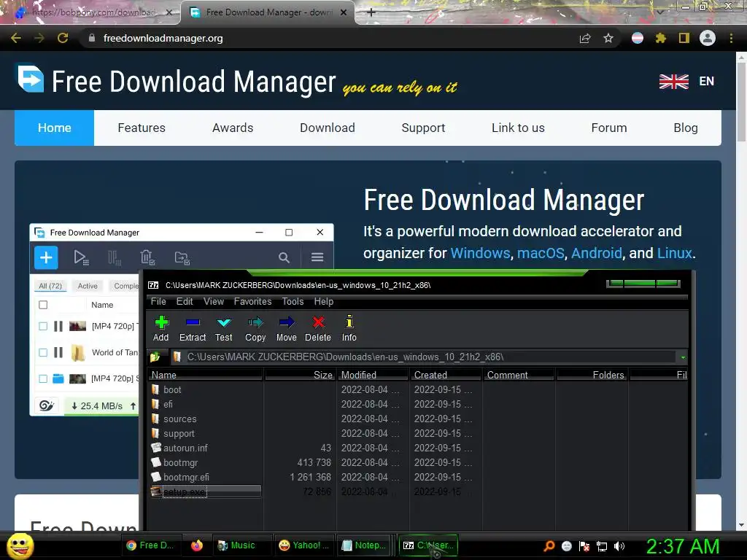
Task: Select the bootmgr.efi file
Action: [186, 477]
